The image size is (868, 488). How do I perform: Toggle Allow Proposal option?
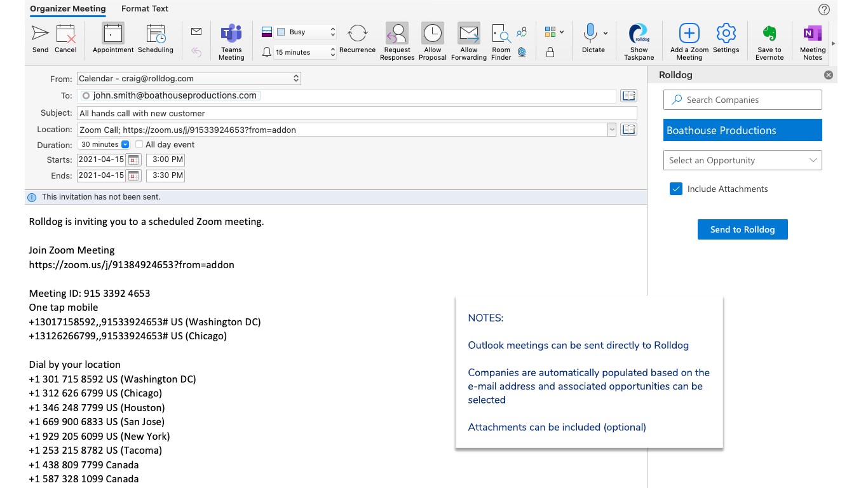pos(433,42)
